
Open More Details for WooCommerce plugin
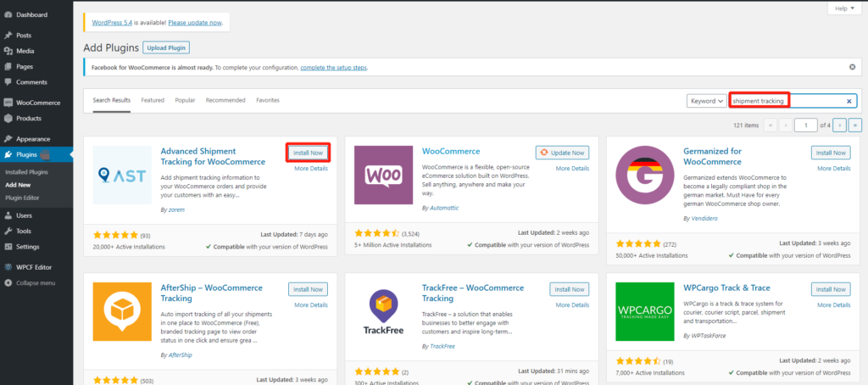[572, 169]
